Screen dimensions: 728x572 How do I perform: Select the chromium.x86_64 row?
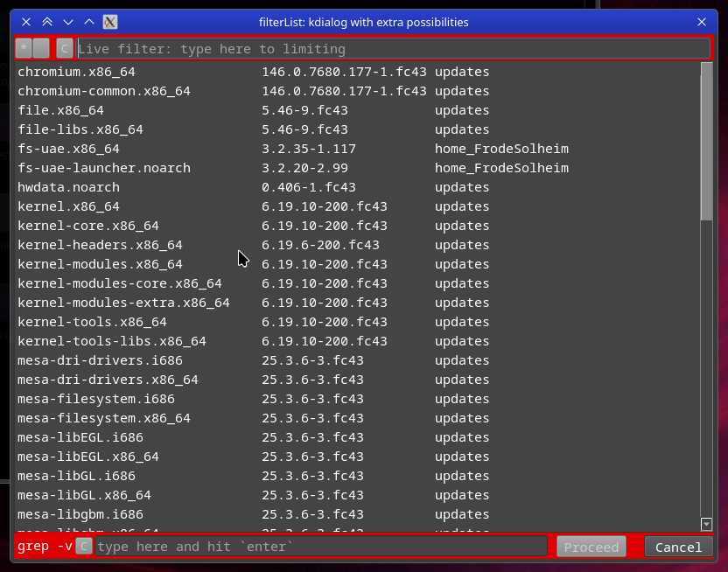pos(77,72)
